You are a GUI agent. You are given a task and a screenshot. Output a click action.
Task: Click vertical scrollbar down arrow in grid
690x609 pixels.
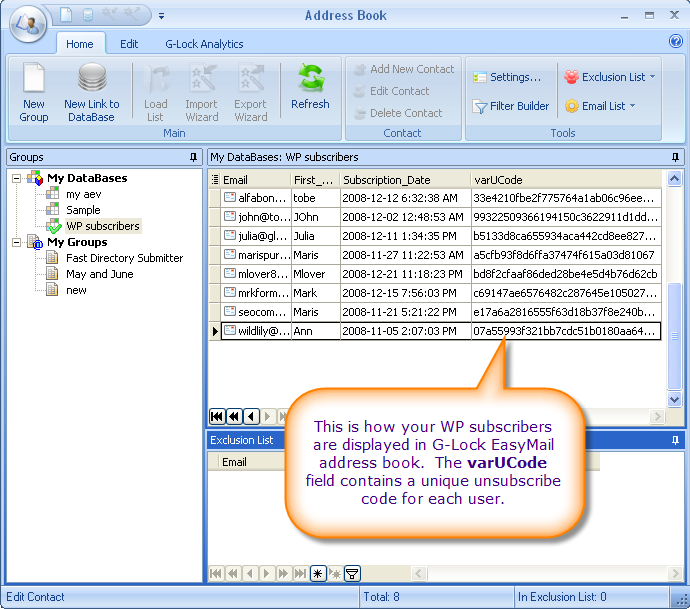(x=675, y=400)
